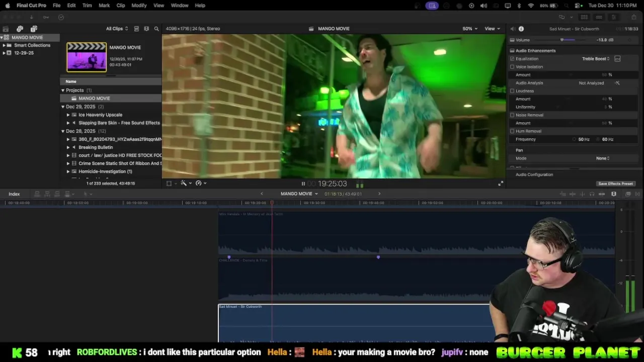644x362 pixels.
Task: Go back in timeline history arrow
Action: tap(262, 194)
